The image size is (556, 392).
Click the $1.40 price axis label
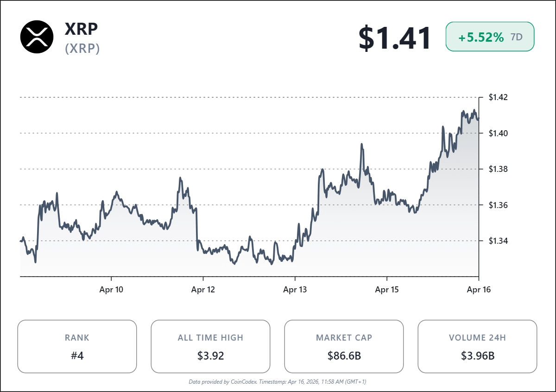pos(499,133)
